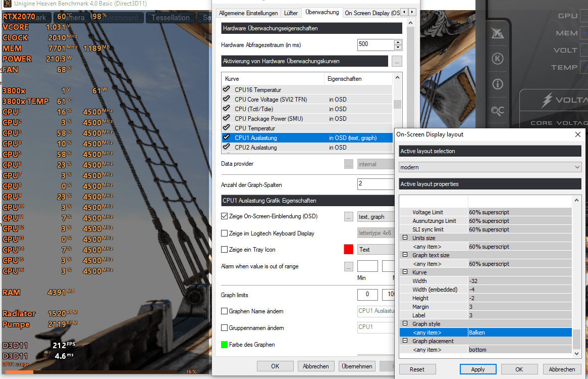Click red tray icon color swatch
Image resolution: width=588 pixels, height=379 pixels.
pos(348,250)
